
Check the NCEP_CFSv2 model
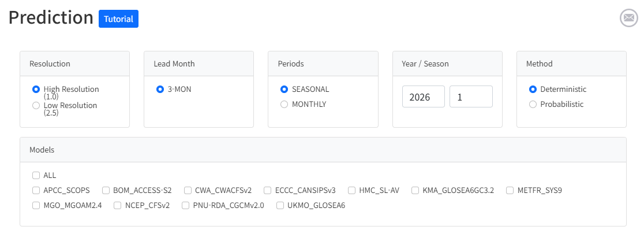pyautogui.click(x=118, y=205)
